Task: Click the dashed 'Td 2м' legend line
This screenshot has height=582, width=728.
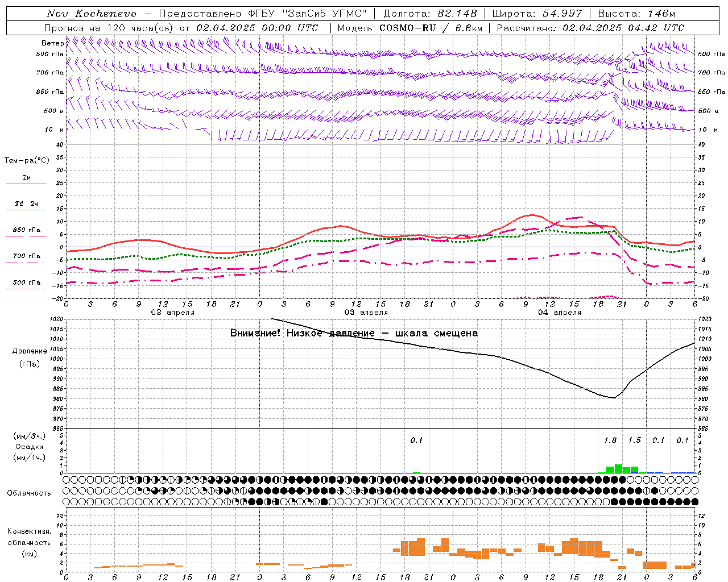Action: pyautogui.click(x=26, y=210)
